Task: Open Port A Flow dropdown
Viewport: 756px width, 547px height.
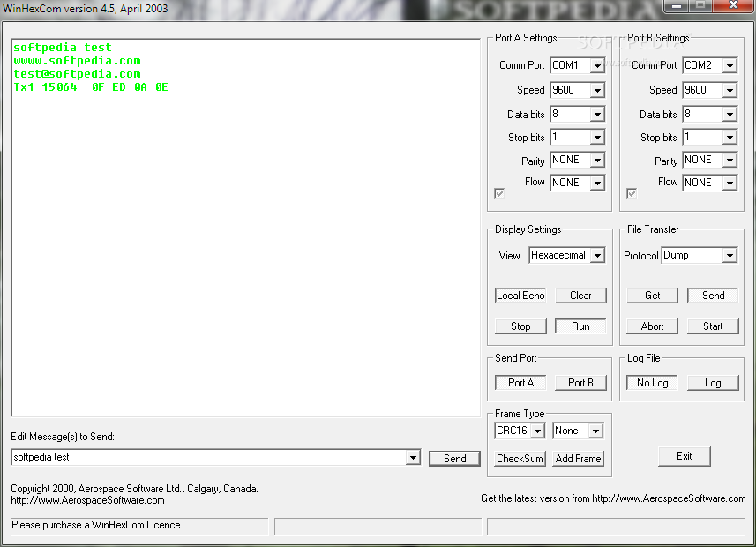Action: (x=597, y=183)
